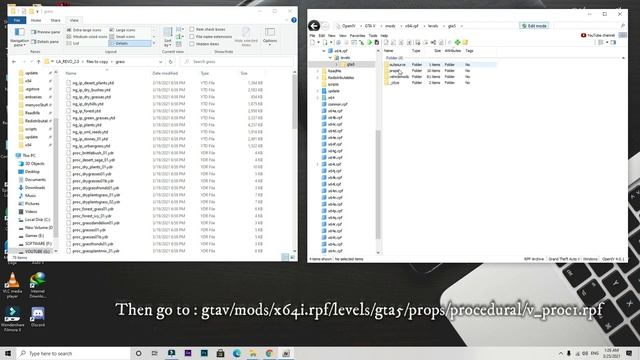
Task: Toggle Details pane in Explorer ribbon
Action: (45, 42)
